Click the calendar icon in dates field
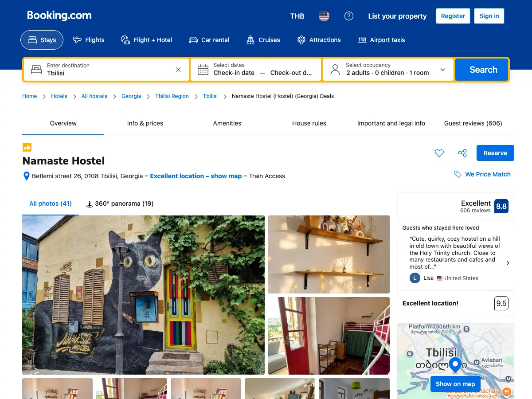 pyautogui.click(x=203, y=70)
